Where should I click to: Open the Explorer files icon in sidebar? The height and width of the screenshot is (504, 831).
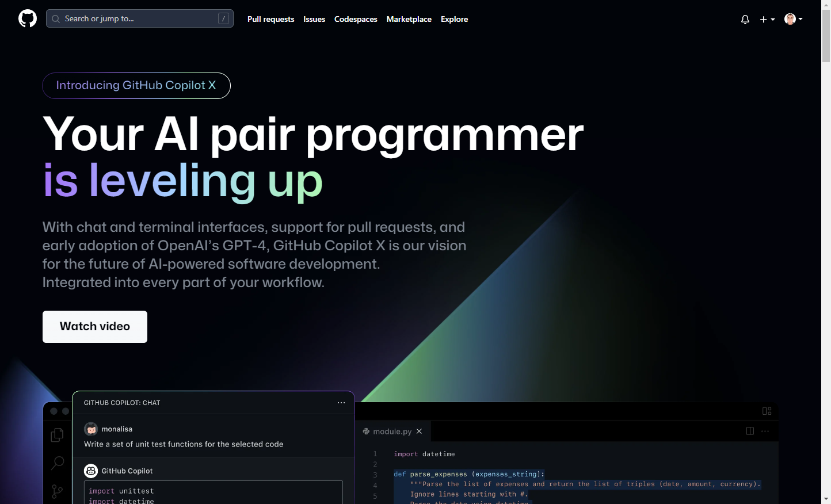tap(58, 435)
